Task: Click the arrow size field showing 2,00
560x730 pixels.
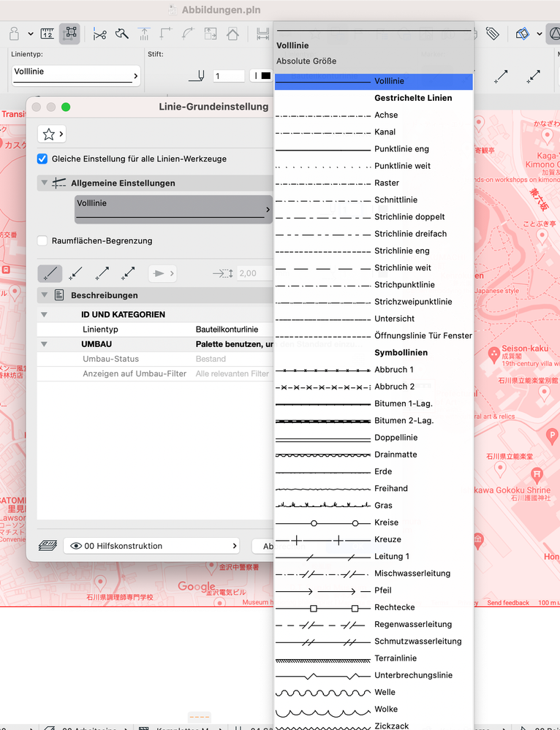Action: click(x=254, y=273)
